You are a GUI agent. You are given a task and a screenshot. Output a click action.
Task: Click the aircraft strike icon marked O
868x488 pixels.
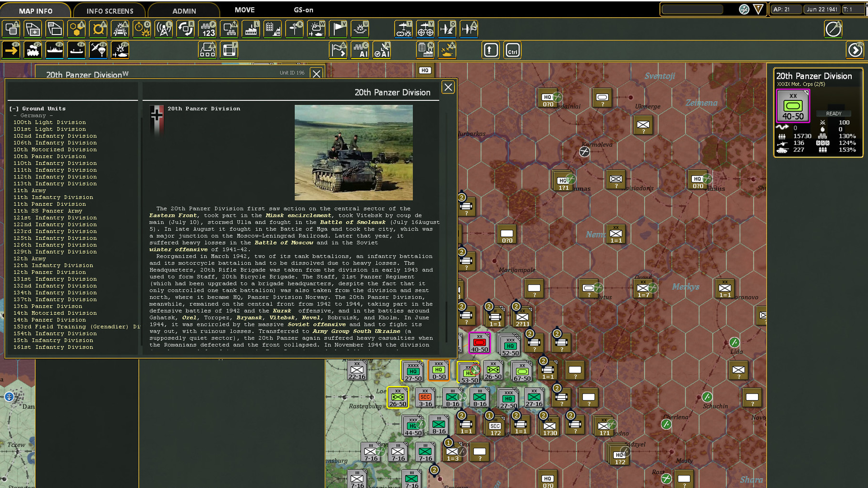coord(447,29)
